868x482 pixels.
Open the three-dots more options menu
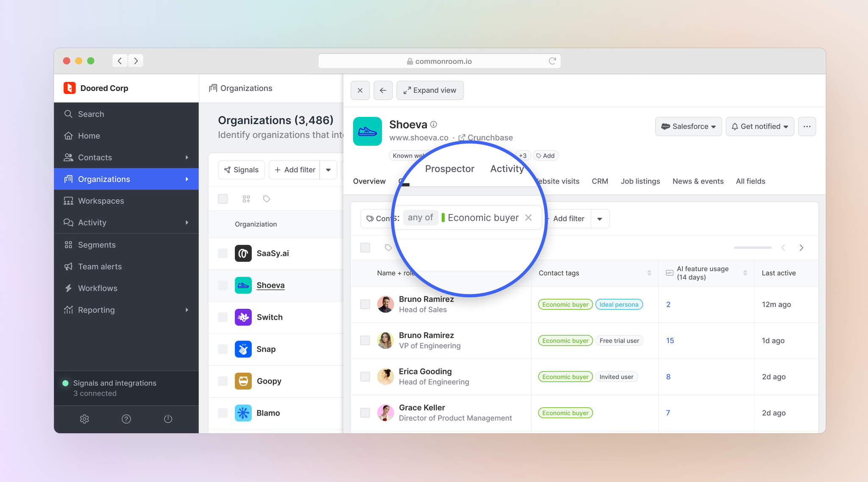(x=807, y=126)
